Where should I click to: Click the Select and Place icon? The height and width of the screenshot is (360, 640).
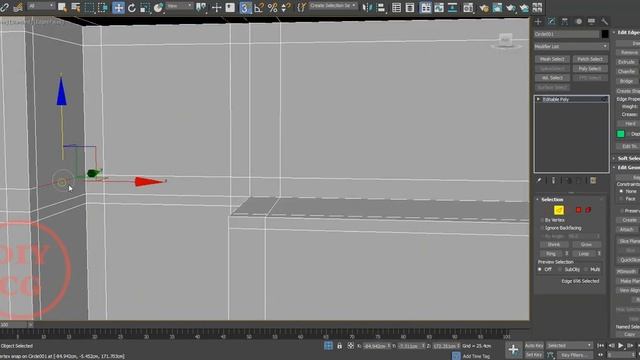pos(158,7)
